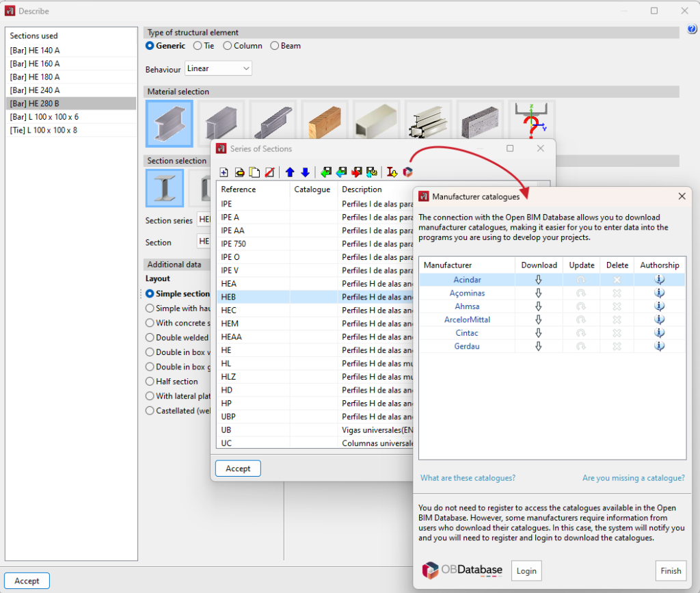The image size is (700, 593).
Task: Select [Tie] L 100 x 100 x 8
Action: pos(71,130)
